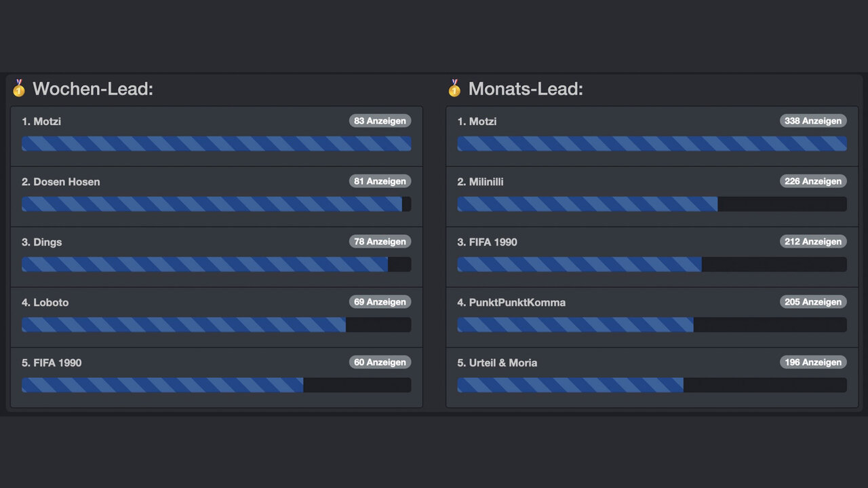Image resolution: width=868 pixels, height=488 pixels.
Task: Click the progress bar under Loboto
Action: [216, 325]
